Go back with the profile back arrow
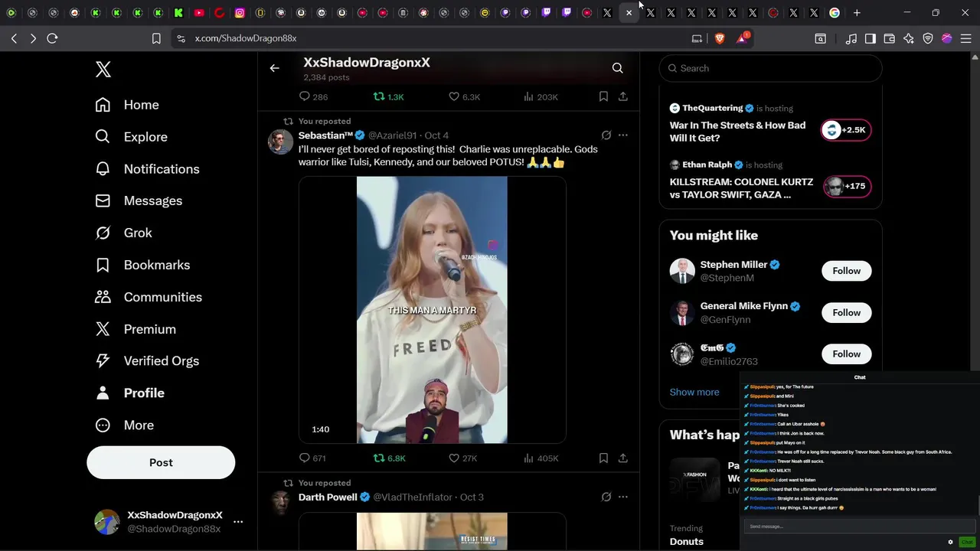 point(274,68)
